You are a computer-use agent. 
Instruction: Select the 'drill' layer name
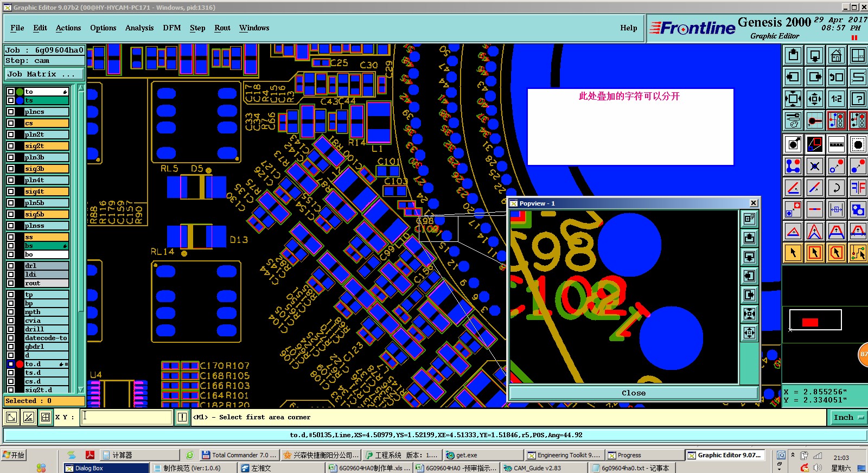pyautogui.click(x=46, y=329)
